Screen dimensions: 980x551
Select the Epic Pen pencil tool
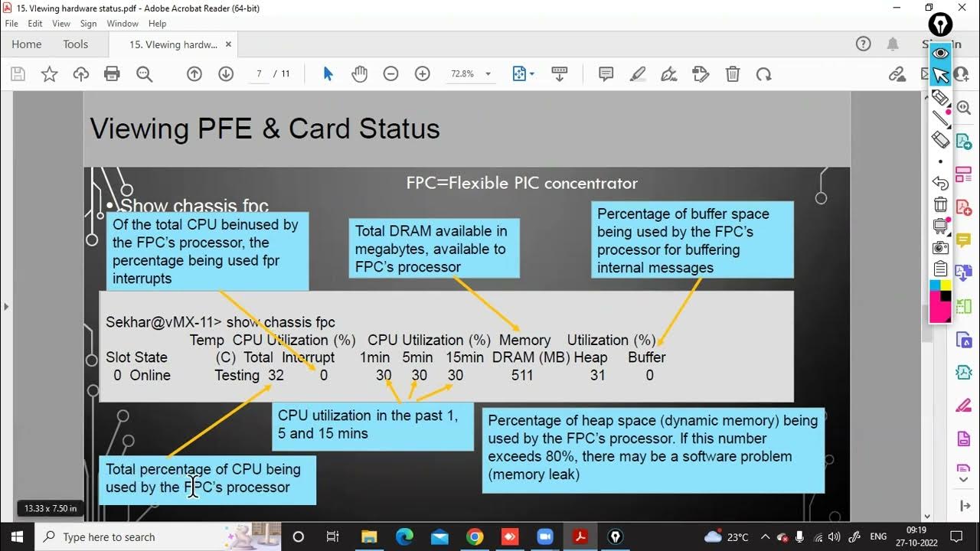940,97
